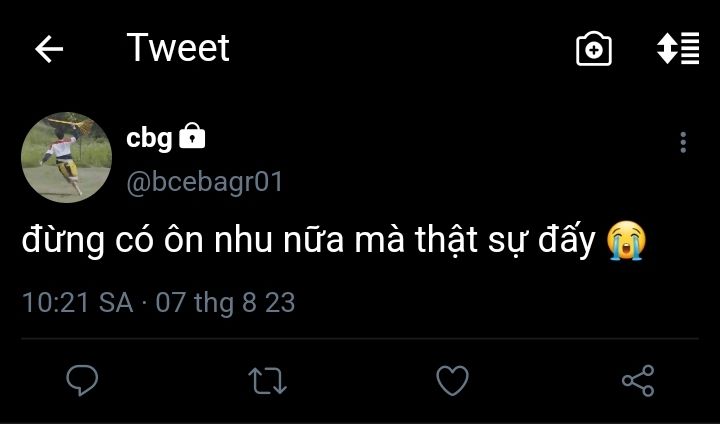720x424 pixels.
Task: Tap the camera screenshot icon in header
Action: click(x=594, y=49)
